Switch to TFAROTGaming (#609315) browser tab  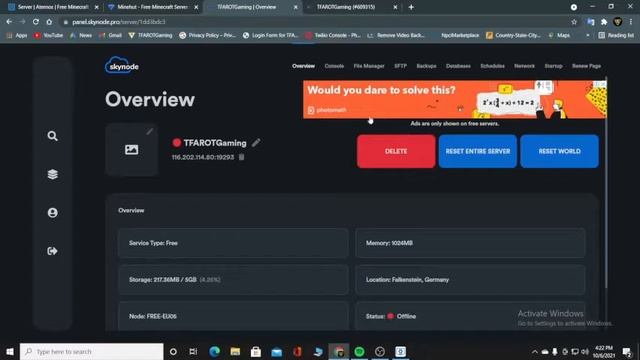pyautogui.click(x=352, y=7)
